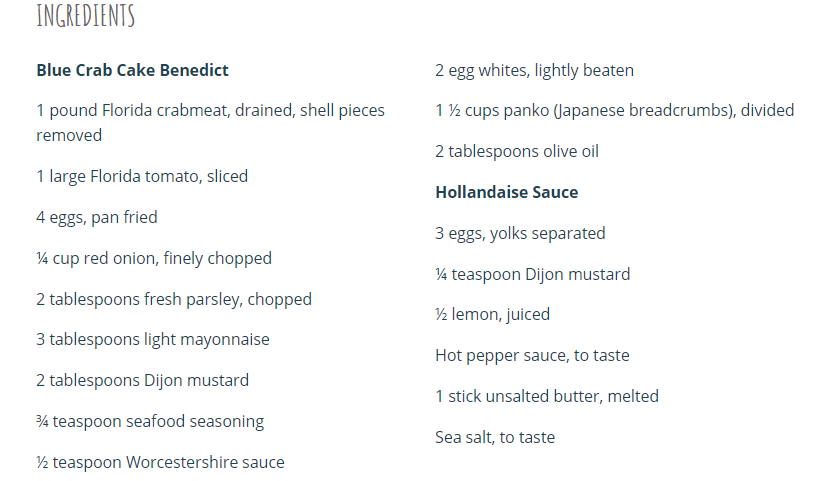Click the Blue Crab Cake Benedict subheading
828x481 pixels.
pyautogui.click(x=132, y=70)
